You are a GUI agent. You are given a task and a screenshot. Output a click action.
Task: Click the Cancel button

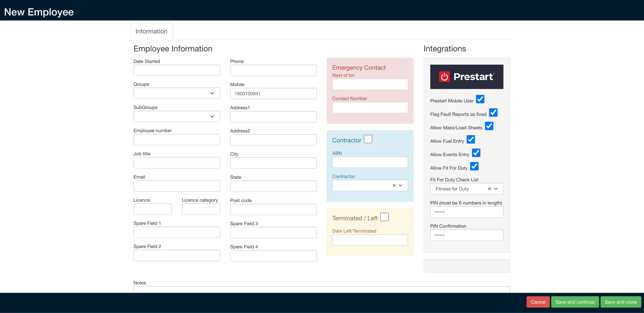pyautogui.click(x=538, y=302)
